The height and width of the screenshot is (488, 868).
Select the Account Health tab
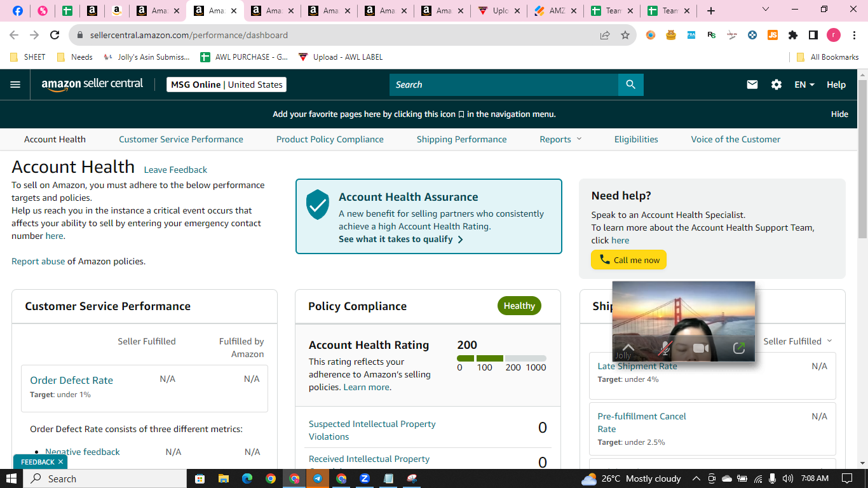[x=55, y=139]
